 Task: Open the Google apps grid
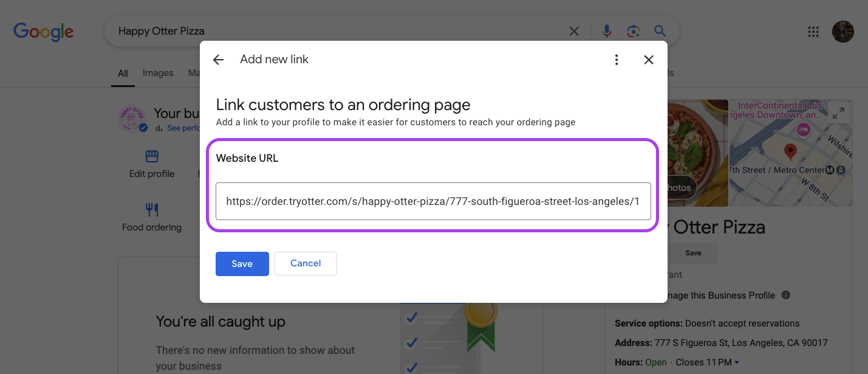click(x=813, y=32)
